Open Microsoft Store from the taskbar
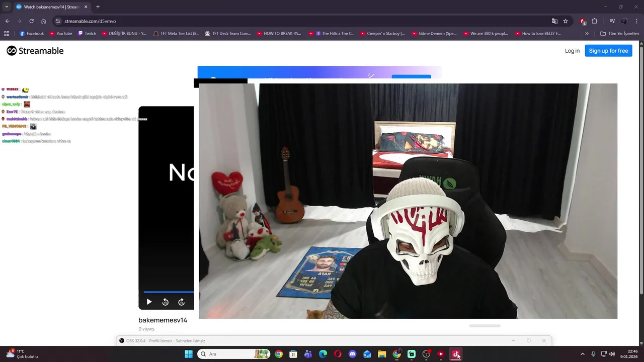This screenshot has height=362, width=644. pyautogui.click(x=293, y=354)
